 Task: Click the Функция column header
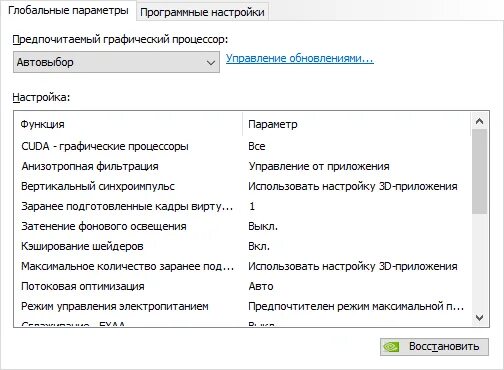point(128,124)
